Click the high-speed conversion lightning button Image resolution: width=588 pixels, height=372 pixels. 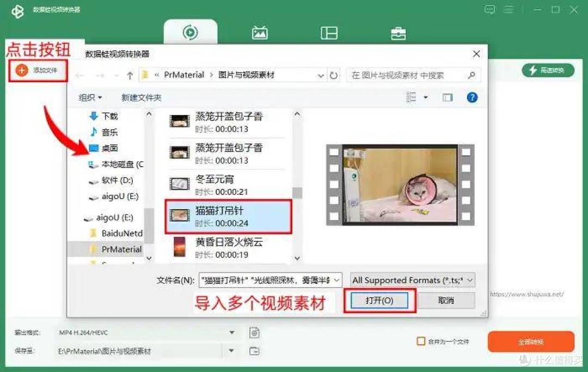coord(548,70)
